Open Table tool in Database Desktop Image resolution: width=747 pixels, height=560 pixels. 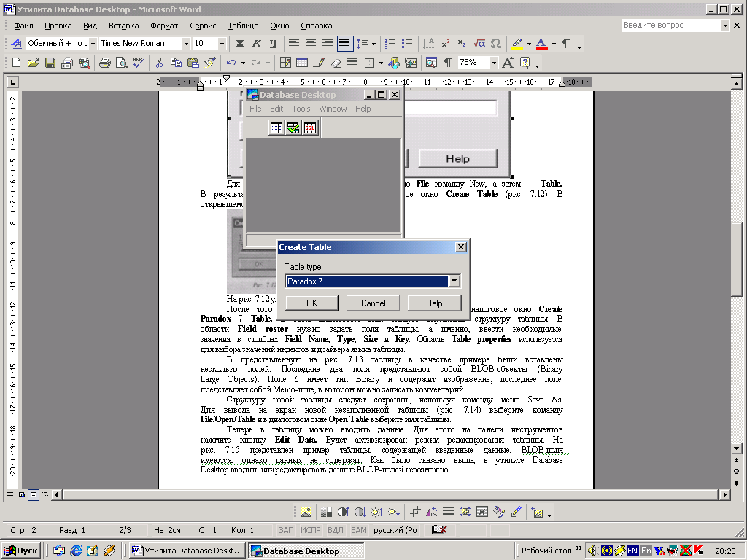click(276, 128)
